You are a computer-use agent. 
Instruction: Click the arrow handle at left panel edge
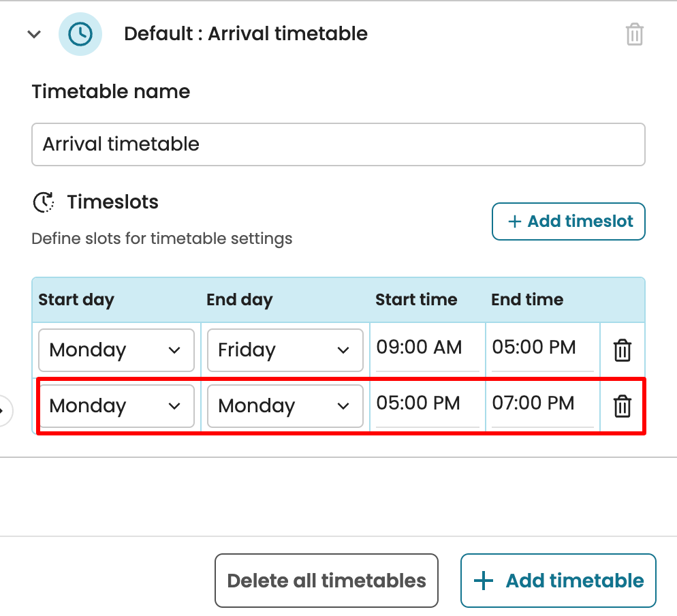coord(3,410)
